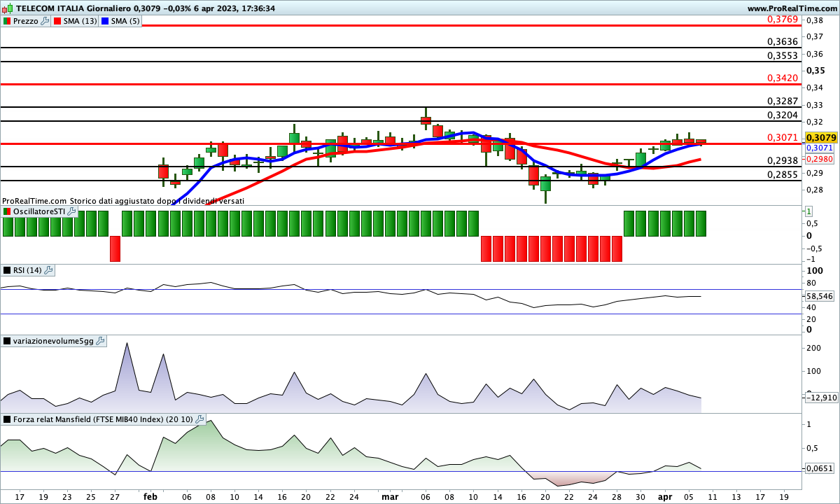Click the 200 tick on volume variation axis
Screen dimensions: 840x504
pyautogui.click(x=813, y=348)
